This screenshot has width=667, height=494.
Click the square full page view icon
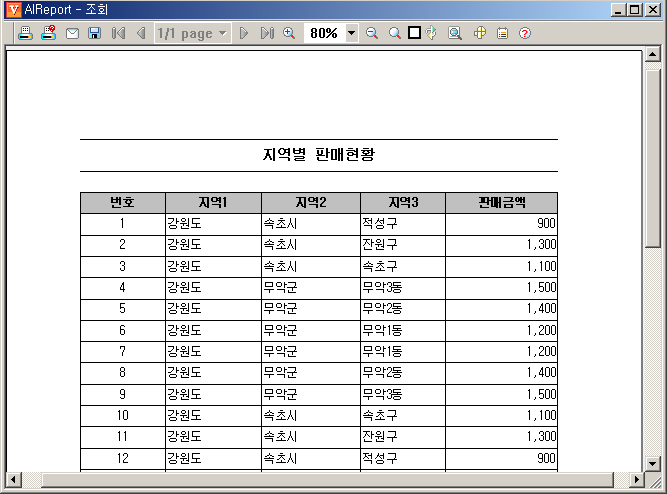[x=414, y=33]
